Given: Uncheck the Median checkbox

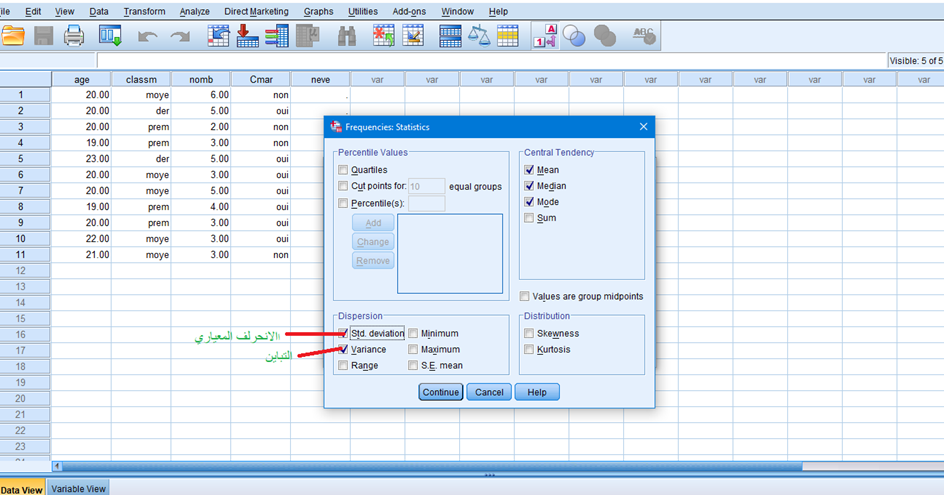Looking at the screenshot, I should click(x=530, y=186).
